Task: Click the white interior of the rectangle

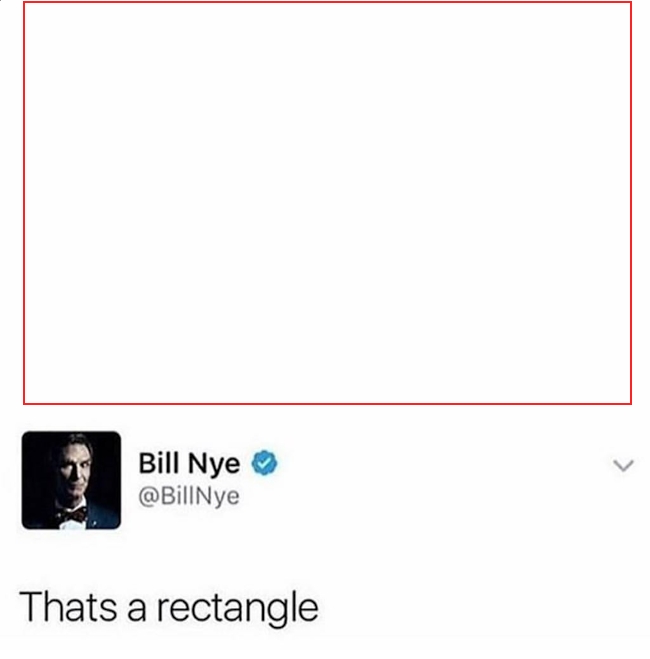Action: click(327, 203)
